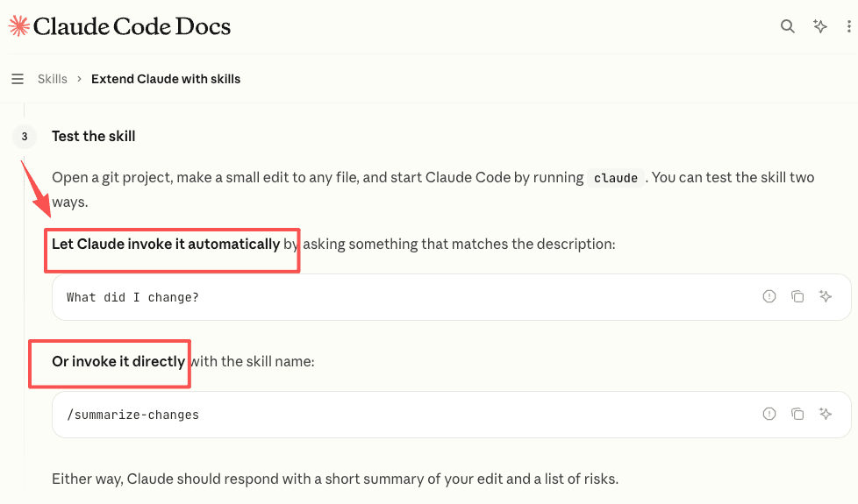Report issue icon on /summarize-changes block
858x504 pixels.
(x=769, y=414)
